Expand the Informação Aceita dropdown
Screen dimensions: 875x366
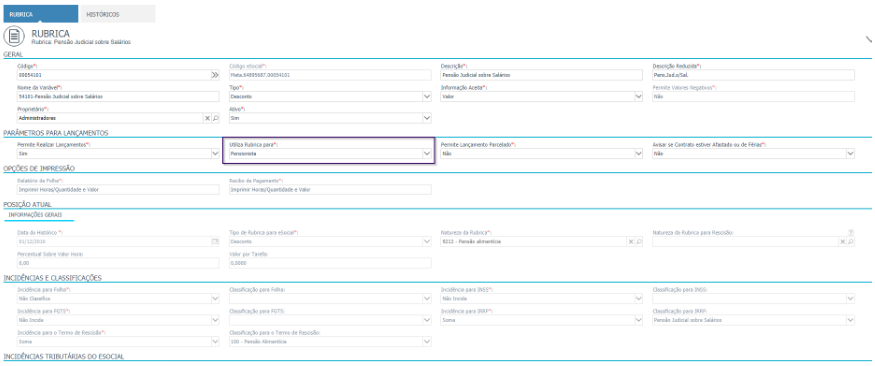(639, 97)
